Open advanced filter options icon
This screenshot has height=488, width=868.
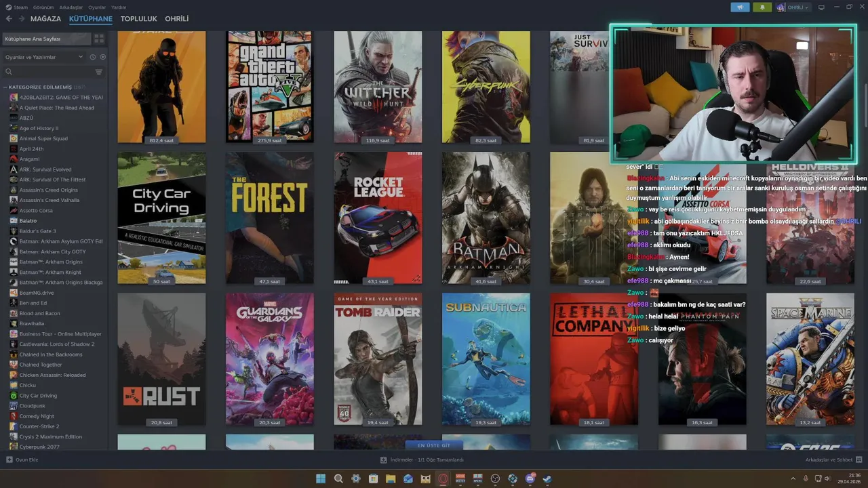pos(99,72)
